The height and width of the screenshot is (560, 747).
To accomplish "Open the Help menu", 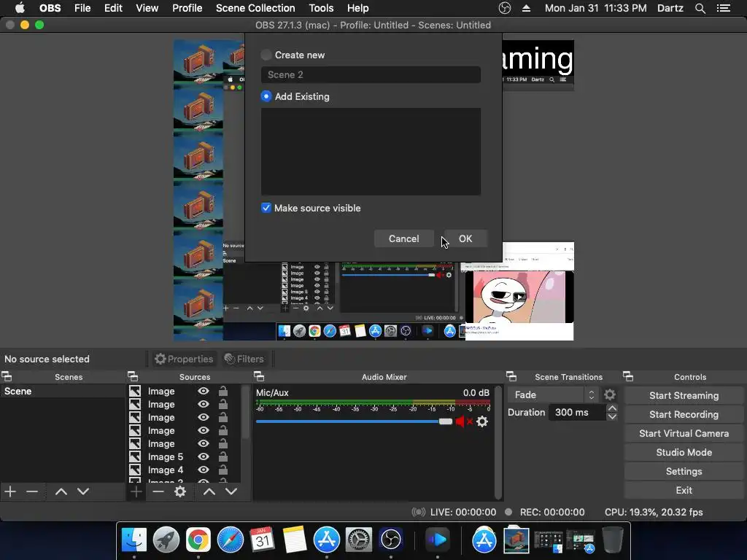I will pyautogui.click(x=357, y=8).
